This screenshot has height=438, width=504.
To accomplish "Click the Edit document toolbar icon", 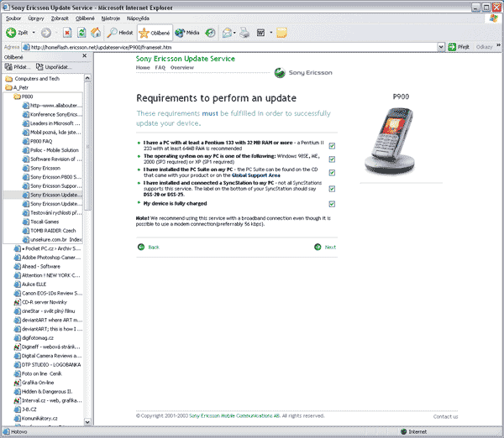I will (260, 33).
